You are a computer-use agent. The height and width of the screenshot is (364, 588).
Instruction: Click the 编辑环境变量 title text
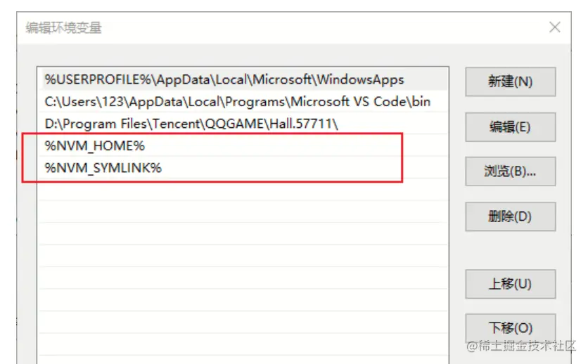(64, 28)
